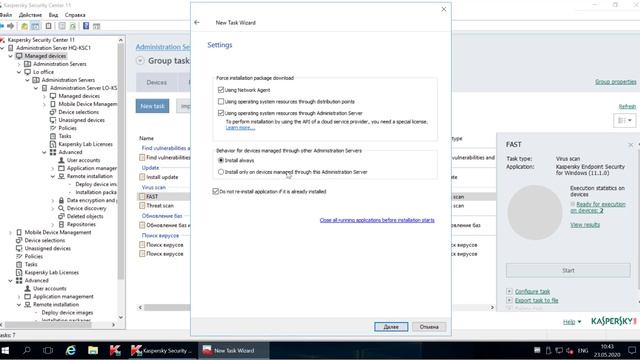Open the Device discovery tree node
Image resolution: width=640 pixels, height=360 pixels.
coord(87,208)
